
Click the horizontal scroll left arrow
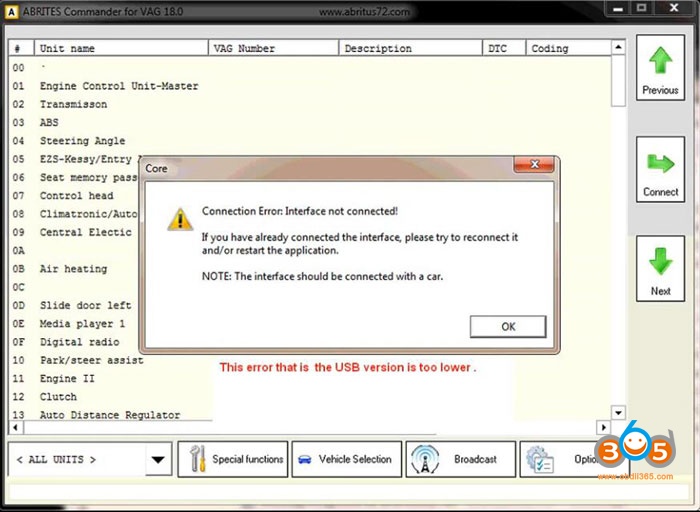[x=16, y=428]
